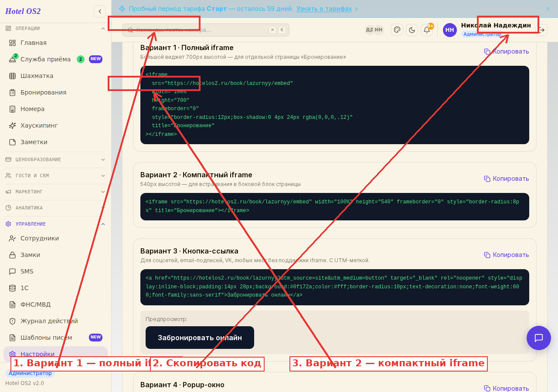Collapse the sidebar with chevron button
This screenshot has width=558, height=392.
click(x=99, y=11)
